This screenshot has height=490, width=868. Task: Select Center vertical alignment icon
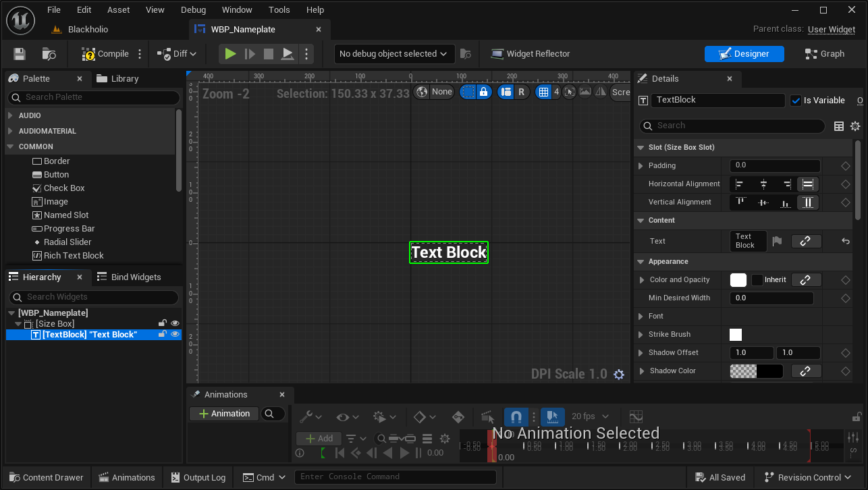tap(763, 202)
